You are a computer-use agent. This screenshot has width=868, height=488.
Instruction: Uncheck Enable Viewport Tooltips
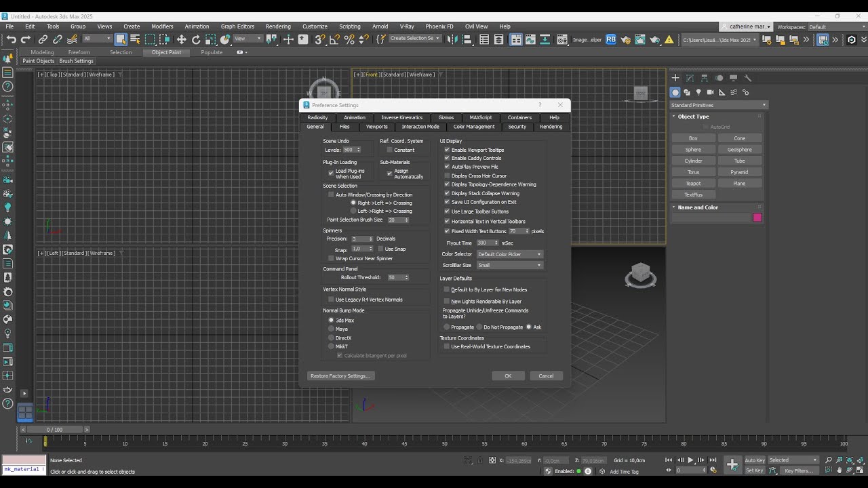[x=447, y=150]
